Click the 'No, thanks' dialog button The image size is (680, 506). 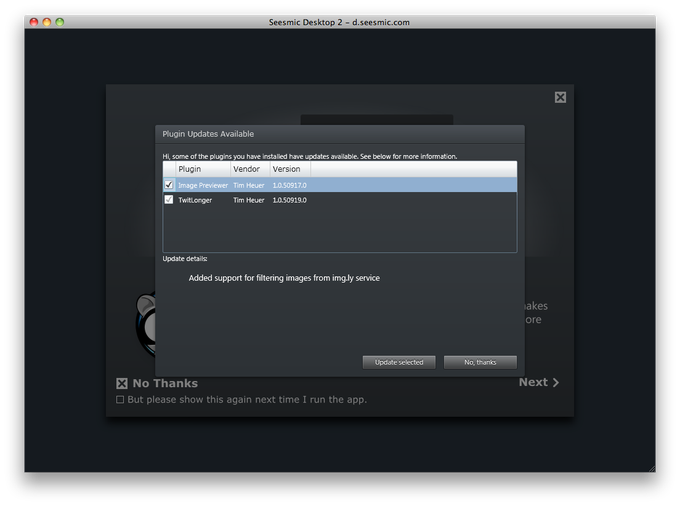(480, 362)
